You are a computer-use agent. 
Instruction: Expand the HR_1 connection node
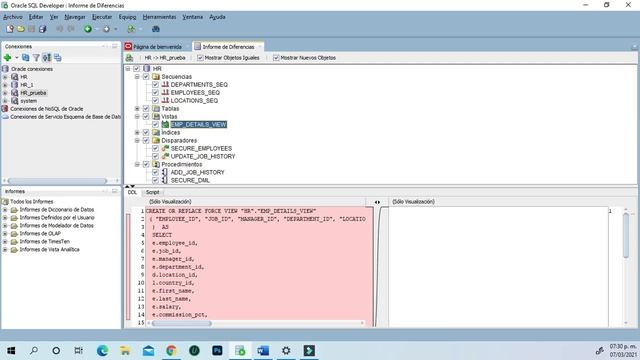tap(5, 85)
